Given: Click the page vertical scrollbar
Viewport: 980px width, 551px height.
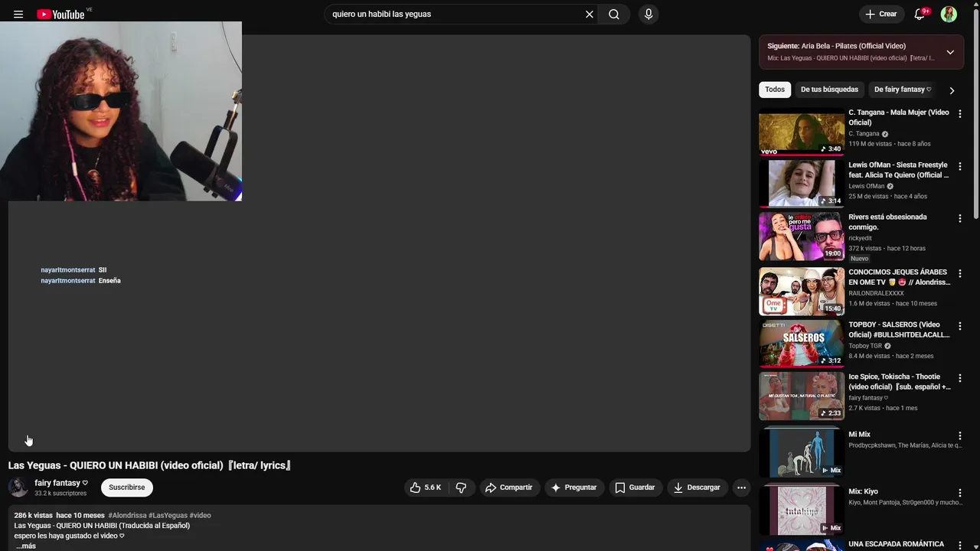Looking at the screenshot, I should tap(975, 115).
